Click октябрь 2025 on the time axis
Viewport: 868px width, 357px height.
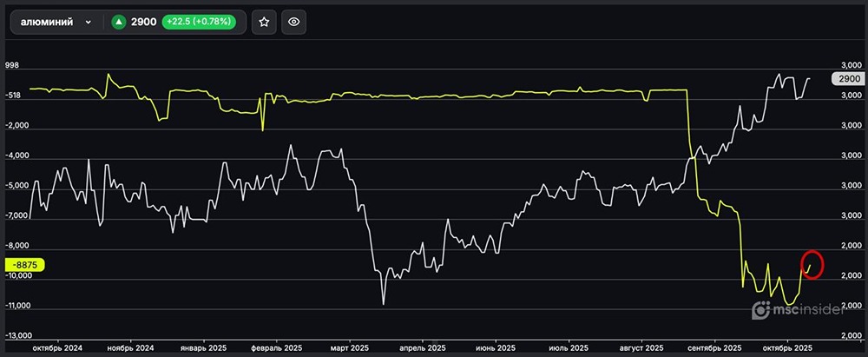[x=787, y=347]
